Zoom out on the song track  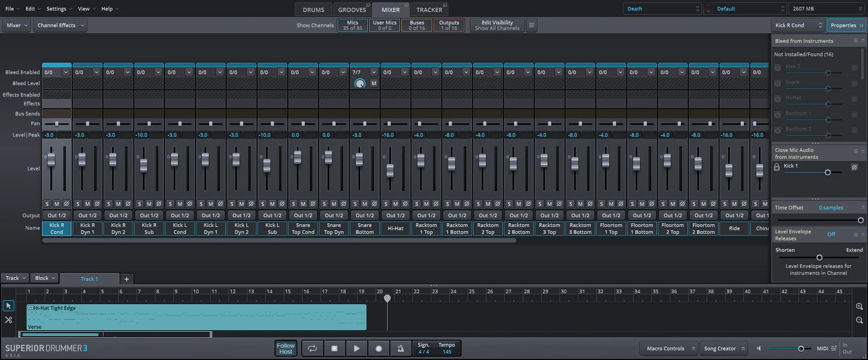(x=859, y=320)
